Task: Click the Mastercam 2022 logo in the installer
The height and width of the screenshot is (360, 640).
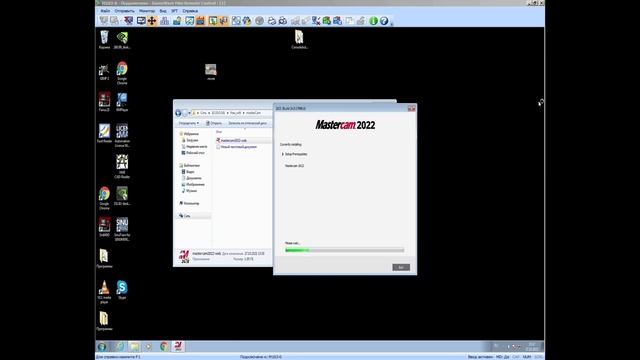Action: (345, 125)
